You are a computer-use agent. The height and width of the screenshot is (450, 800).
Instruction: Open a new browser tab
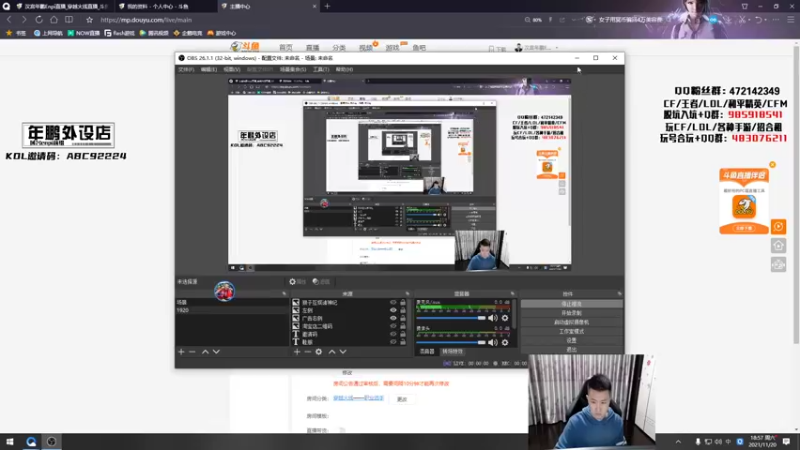point(327,6)
